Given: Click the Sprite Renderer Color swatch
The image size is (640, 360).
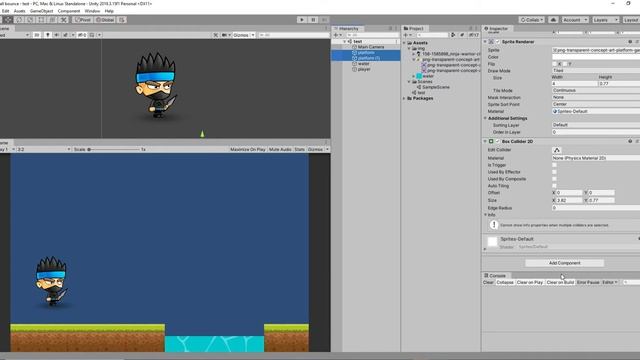Looking at the screenshot, I should 596,57.
